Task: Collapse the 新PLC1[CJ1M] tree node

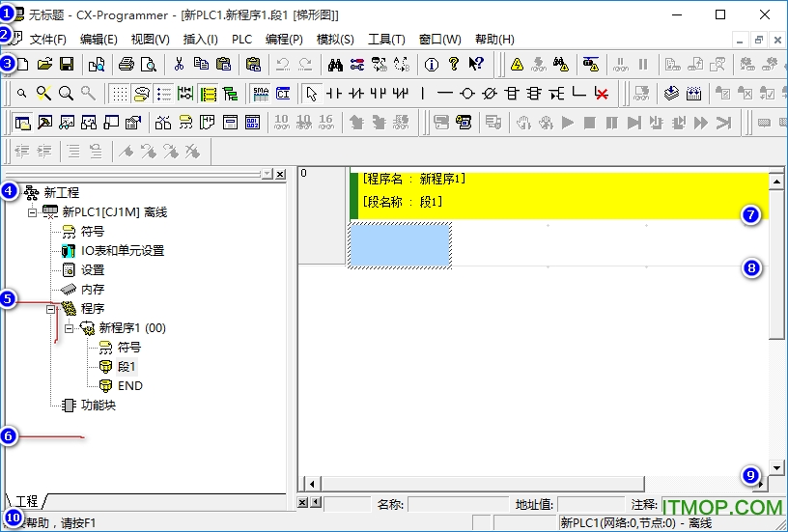Action: (x=32, y=212)
